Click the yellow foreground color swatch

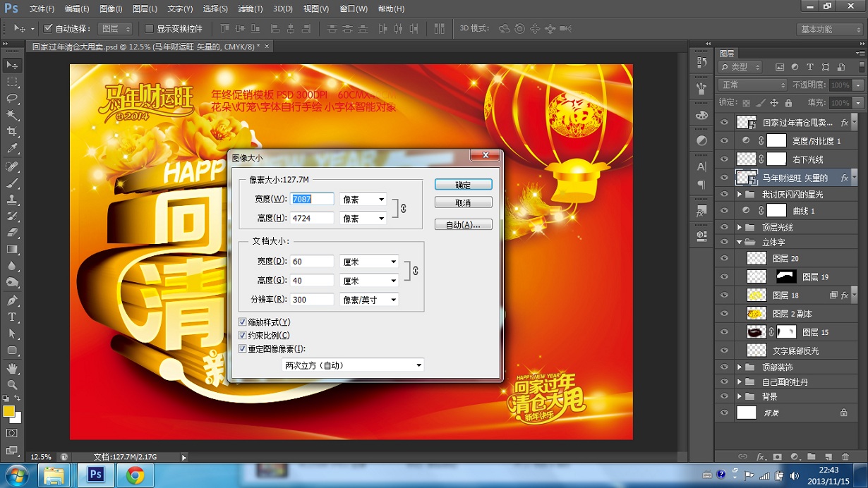point(9,411)
